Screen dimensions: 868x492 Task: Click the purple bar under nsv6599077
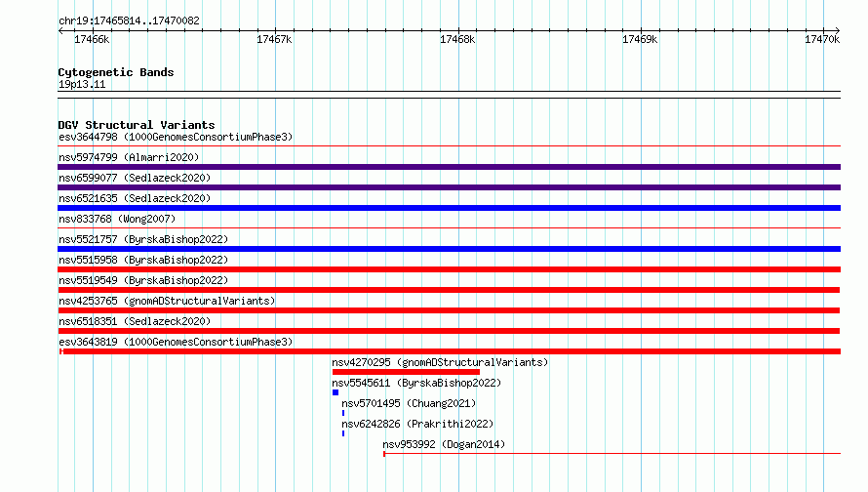pyautogui.click(x=449, y=187)
